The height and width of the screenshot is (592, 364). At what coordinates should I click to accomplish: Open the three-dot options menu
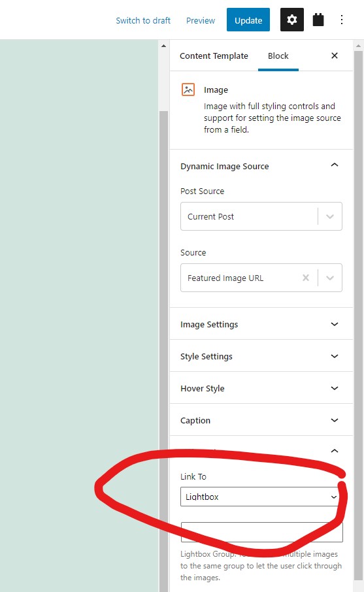[x=342, y=20]
